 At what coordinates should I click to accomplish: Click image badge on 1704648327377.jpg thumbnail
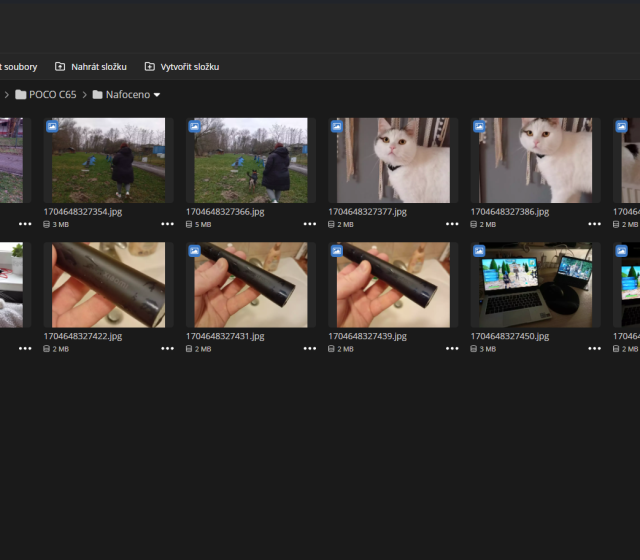pos(337,127)
